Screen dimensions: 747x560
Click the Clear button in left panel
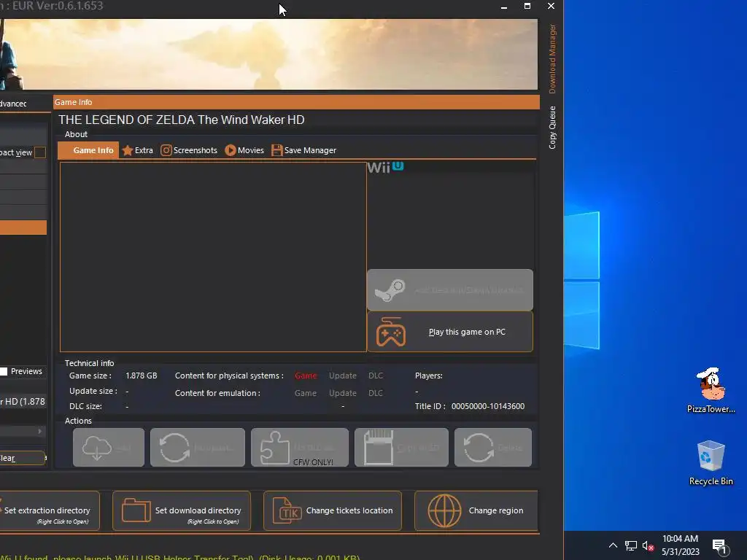point(22,458)
